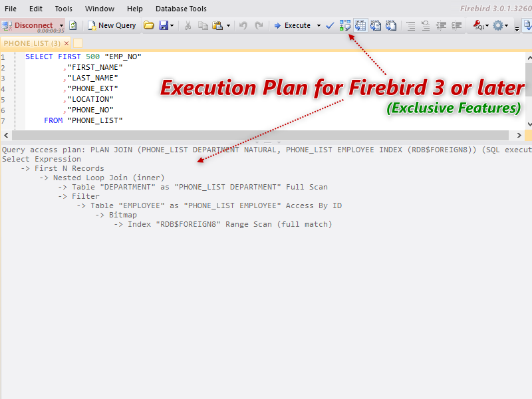
Task: Click the "Nested Loop Join (inner)" plan line
Action: pyautogui.click(x=102, y=178)
